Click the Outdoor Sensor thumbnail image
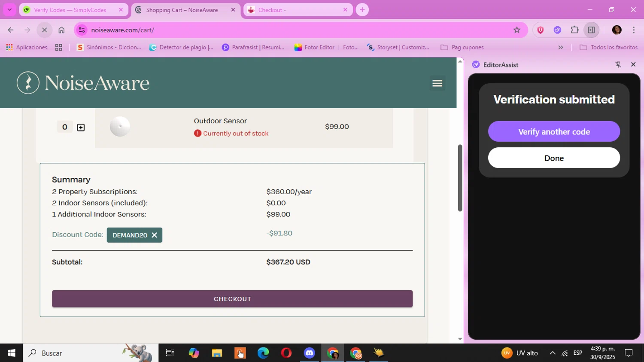The height and width of the screenshot is (362, 644). [120, 127]
